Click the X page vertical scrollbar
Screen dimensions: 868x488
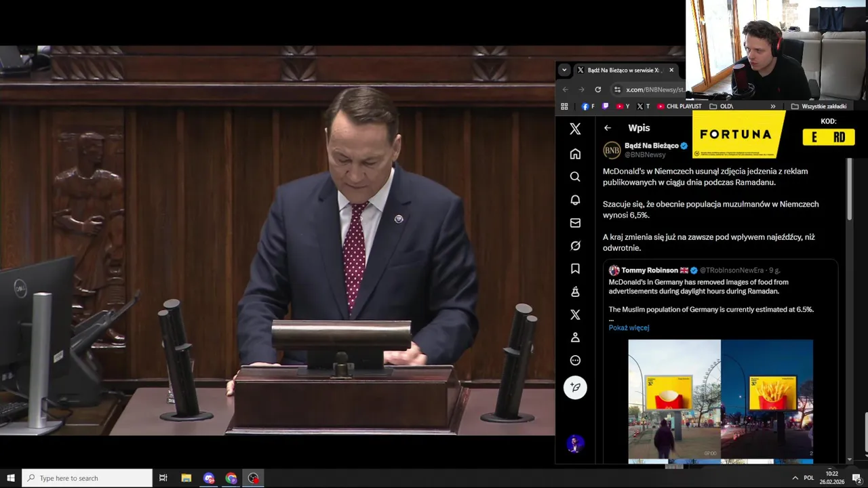tap(850, 190)
